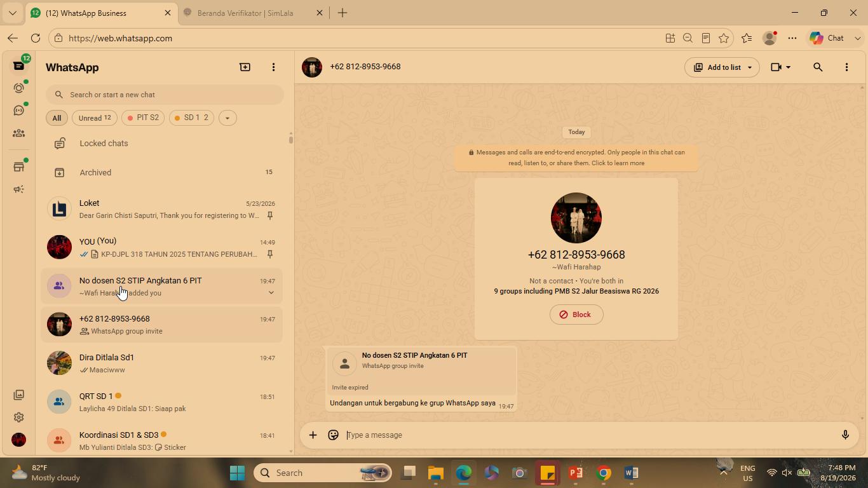Block the contact +62 812-8953-9668

(x=576, y=315)
